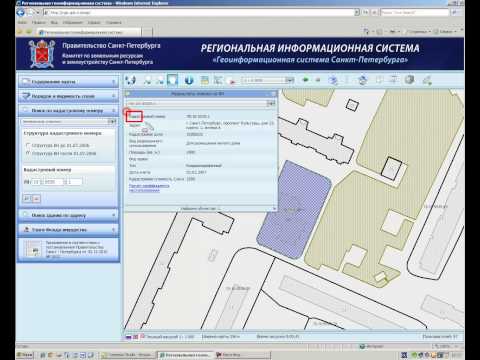Click the 'Кадастровый номер' row label in popup
The image size is (480, 360).
click(x=147, y=116)
